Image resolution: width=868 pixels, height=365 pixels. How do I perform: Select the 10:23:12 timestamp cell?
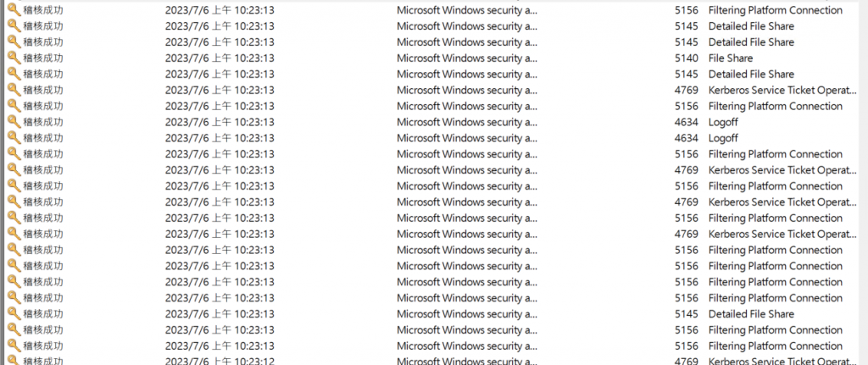coord(220,362)
